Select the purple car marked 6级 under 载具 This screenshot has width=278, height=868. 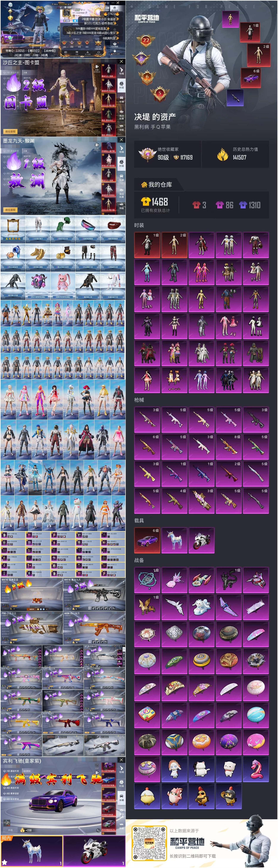[147, 540]
